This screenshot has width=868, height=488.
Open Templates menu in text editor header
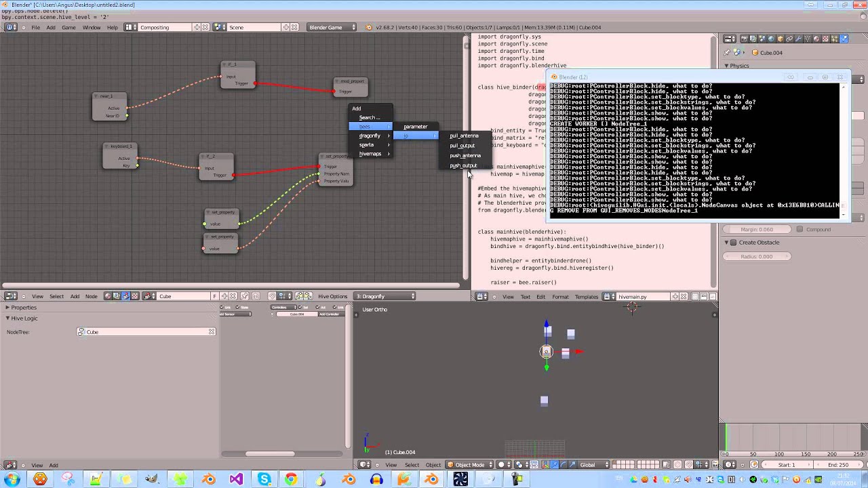click(x=587, y=296)
